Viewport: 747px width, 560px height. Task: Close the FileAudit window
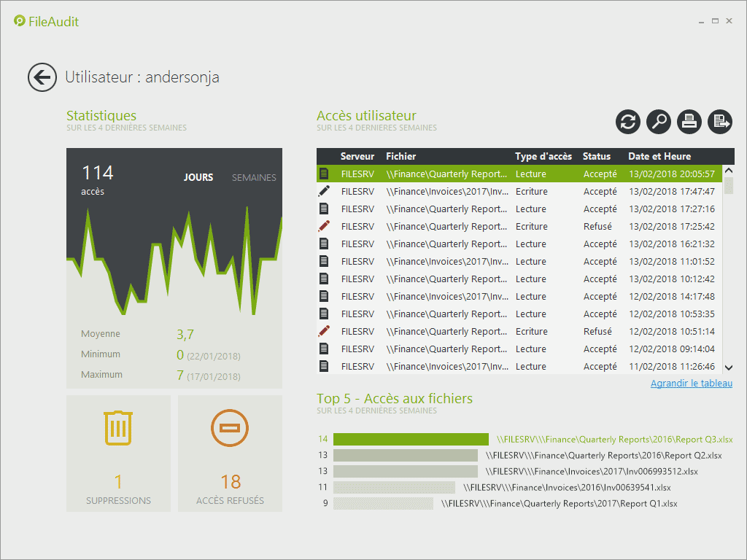point(729,21)
